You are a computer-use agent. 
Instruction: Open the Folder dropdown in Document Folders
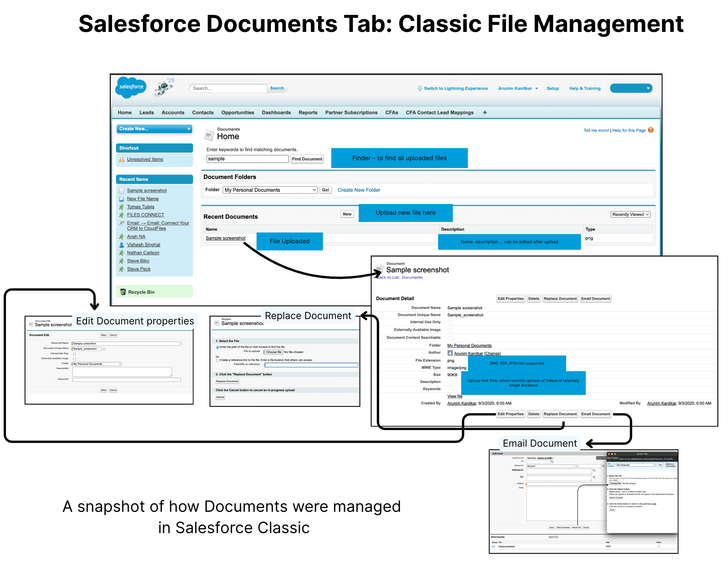(270, 190)
